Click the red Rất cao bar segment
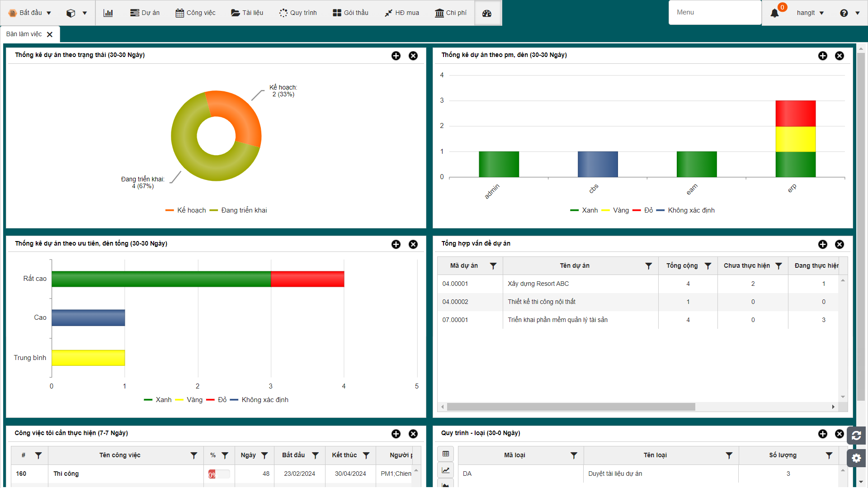 [x=307, y=279]
